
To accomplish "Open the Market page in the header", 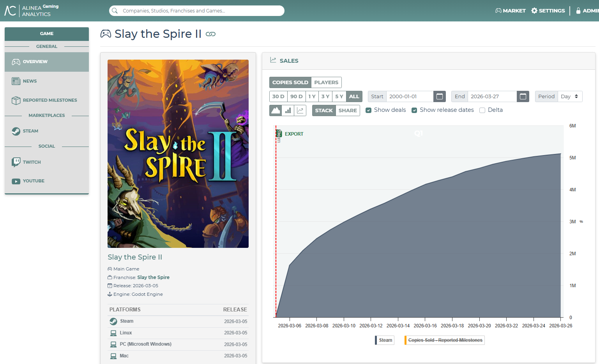I will (x=511, y=11).
